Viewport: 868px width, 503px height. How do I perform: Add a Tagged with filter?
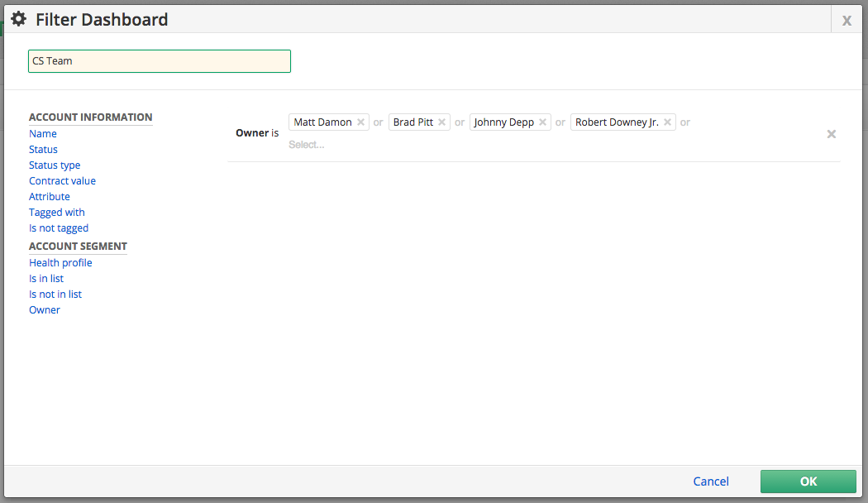[x=56, y=212]
